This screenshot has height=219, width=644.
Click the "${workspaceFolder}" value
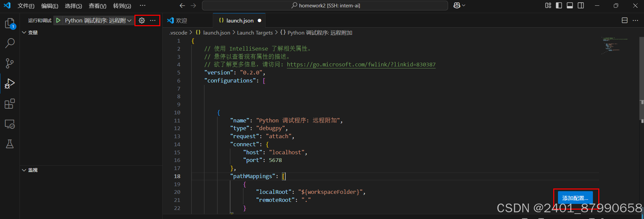tap(330, 192)
